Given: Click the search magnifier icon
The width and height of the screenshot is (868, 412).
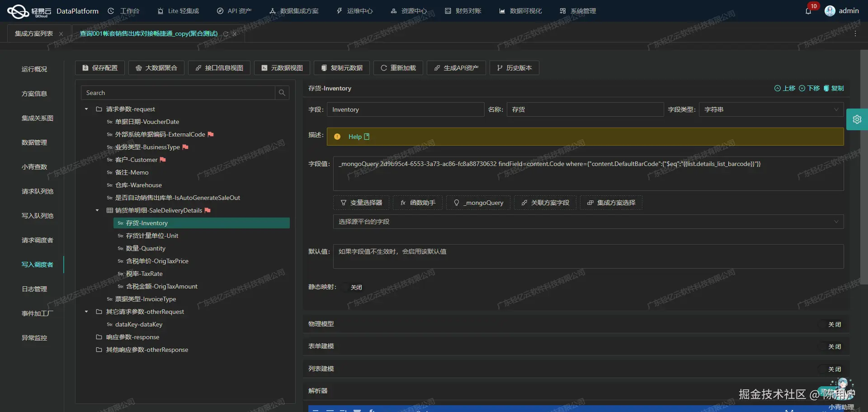Looking at the screenshot, I should point(282,93).
